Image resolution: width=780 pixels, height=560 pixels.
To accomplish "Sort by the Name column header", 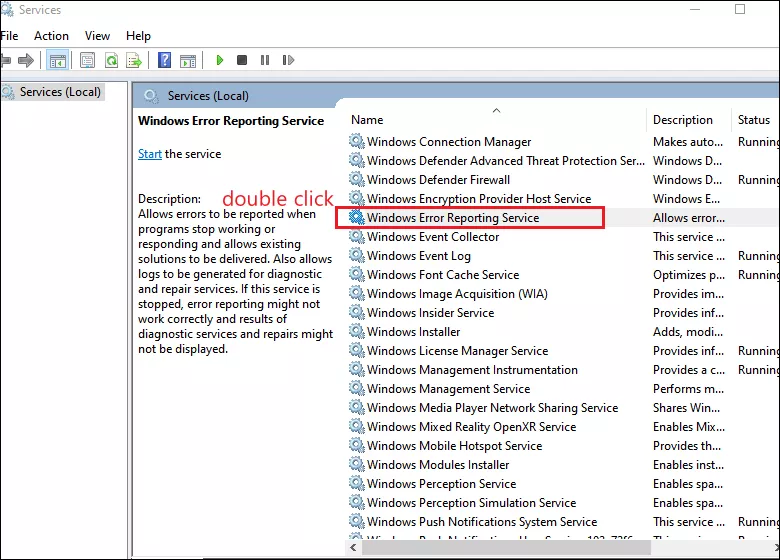I will (367, 120).
